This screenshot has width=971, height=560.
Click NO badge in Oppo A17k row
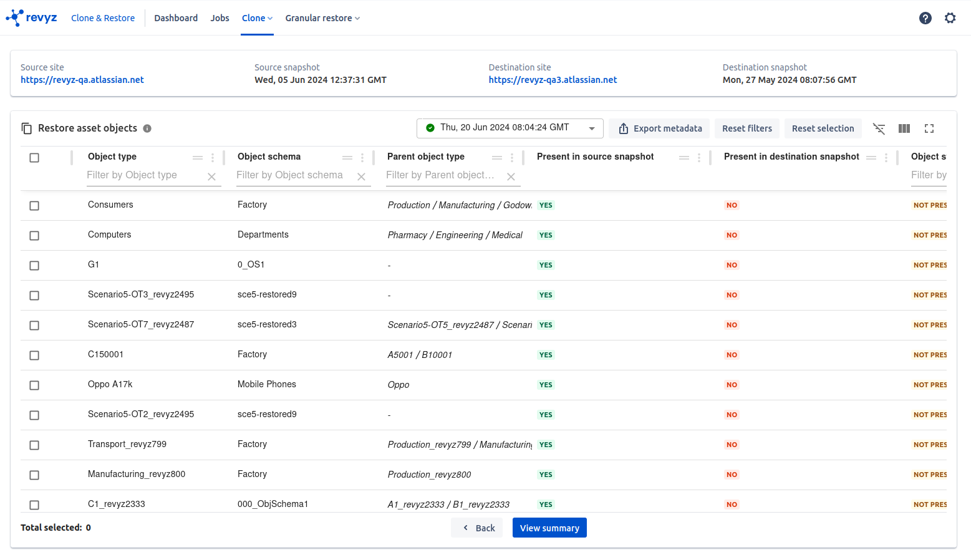coord(732,385)
